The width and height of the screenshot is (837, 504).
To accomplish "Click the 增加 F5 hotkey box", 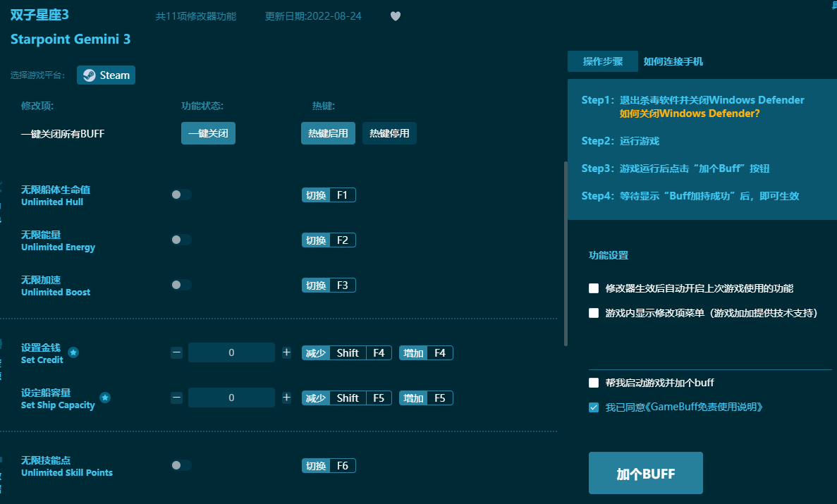I will [426, 398].
